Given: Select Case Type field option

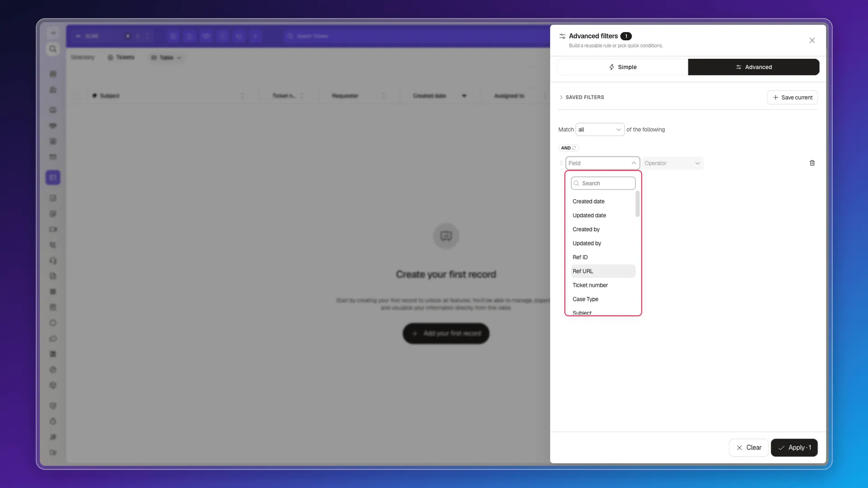Looking at the screenshot, I should coord(603,299).
